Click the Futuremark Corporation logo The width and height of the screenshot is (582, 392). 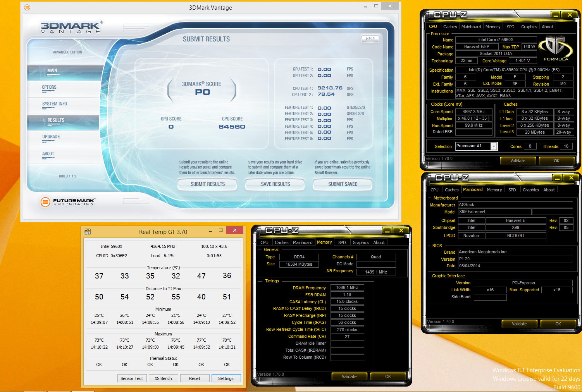pyautogui.click(x=67, y=201)
